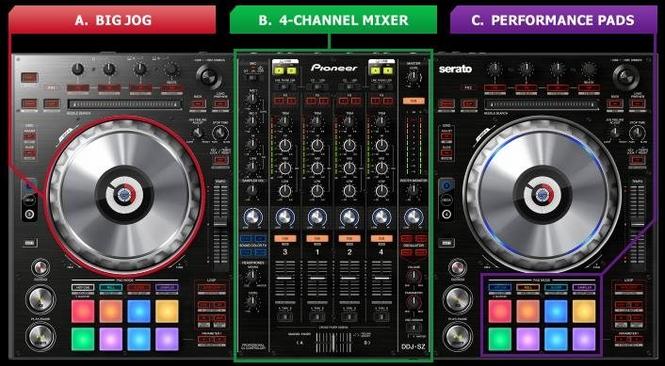665x366 pixels.
Task: Toggle the orange MASTER CUE button
Action: (414, 101)
